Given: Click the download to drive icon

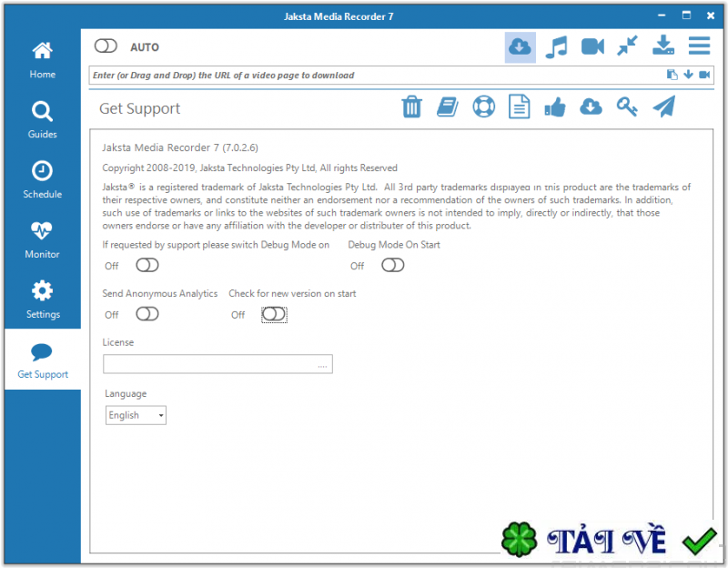Looking at the screenshot, I should pos(663,46).
